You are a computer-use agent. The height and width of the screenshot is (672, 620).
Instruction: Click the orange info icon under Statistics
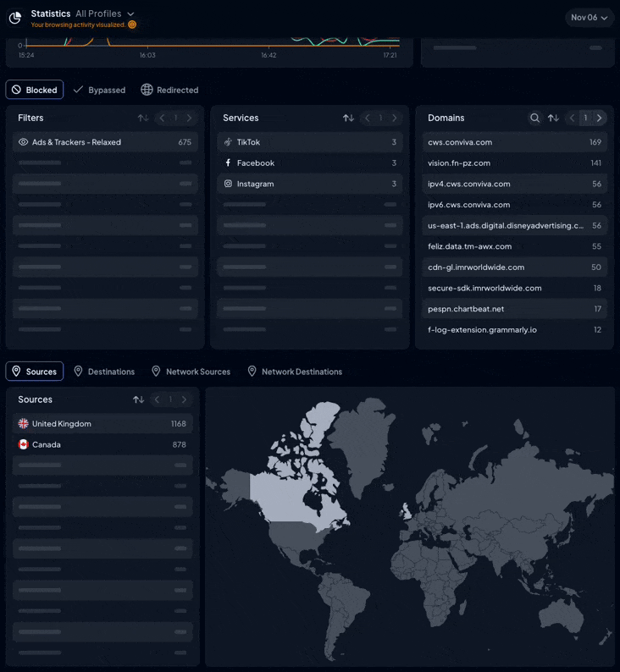point(132,25)
